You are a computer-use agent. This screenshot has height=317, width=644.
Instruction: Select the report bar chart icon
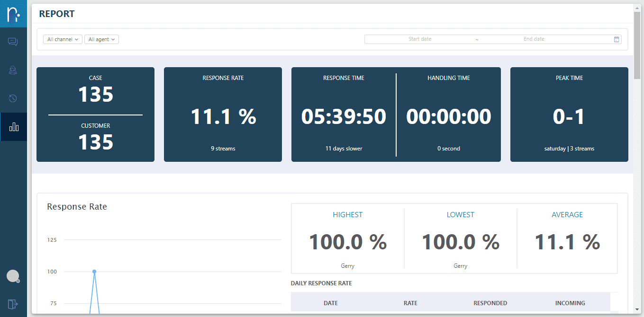[x=14, y=127]
